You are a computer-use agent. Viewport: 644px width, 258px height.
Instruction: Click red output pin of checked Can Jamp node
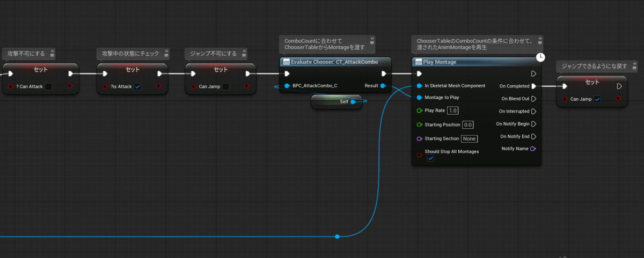tap(619, 99)
